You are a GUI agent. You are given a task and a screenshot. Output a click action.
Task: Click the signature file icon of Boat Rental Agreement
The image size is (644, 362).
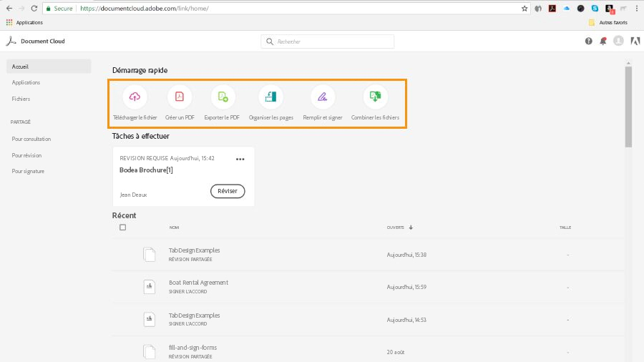[150, 286]
